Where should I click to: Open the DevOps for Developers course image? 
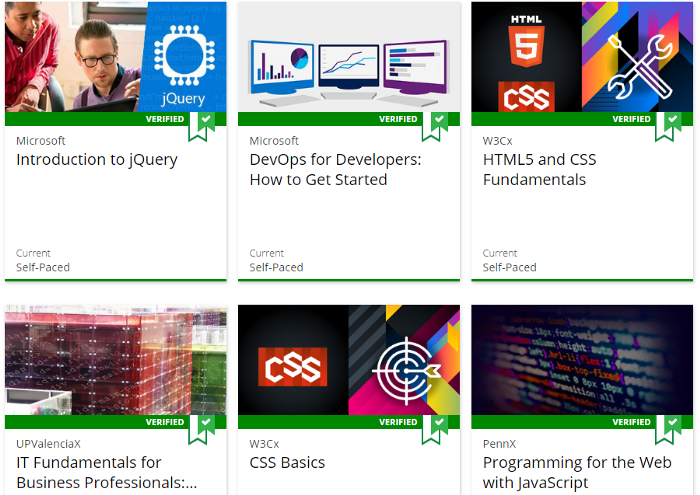[349, 57]
